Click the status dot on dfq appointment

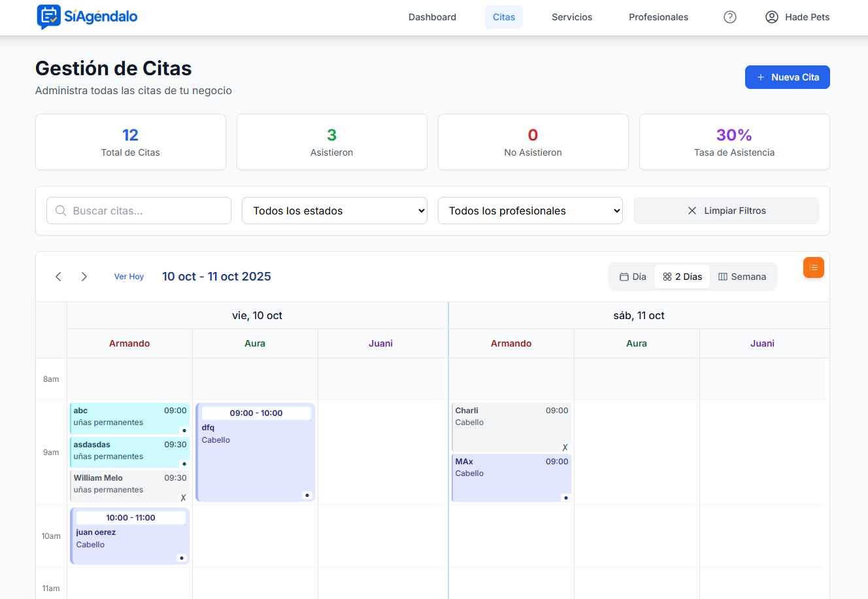[x=307, y=495]
